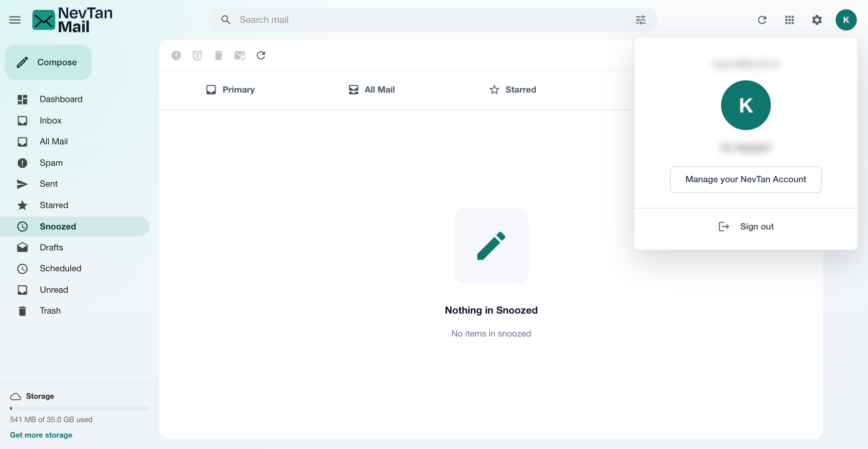Open the Unread folder
The height and width of the screenshot is (449, 868).
point(75,290)
